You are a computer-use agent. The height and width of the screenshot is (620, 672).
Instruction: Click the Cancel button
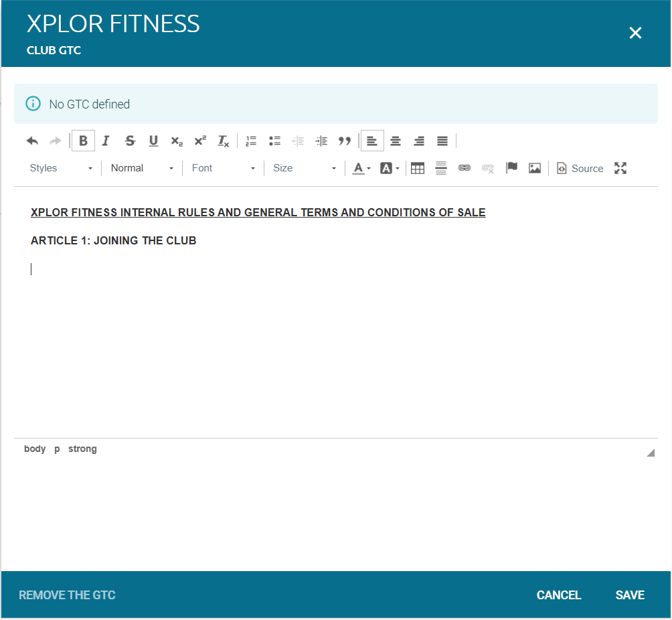[x=559, y=595]
